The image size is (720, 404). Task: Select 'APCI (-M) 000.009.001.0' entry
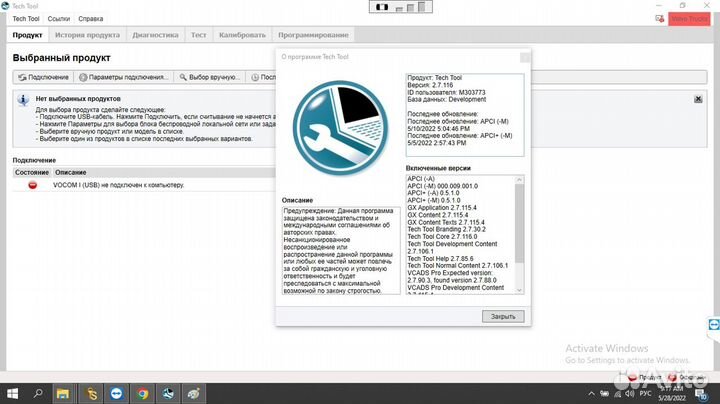442,186
